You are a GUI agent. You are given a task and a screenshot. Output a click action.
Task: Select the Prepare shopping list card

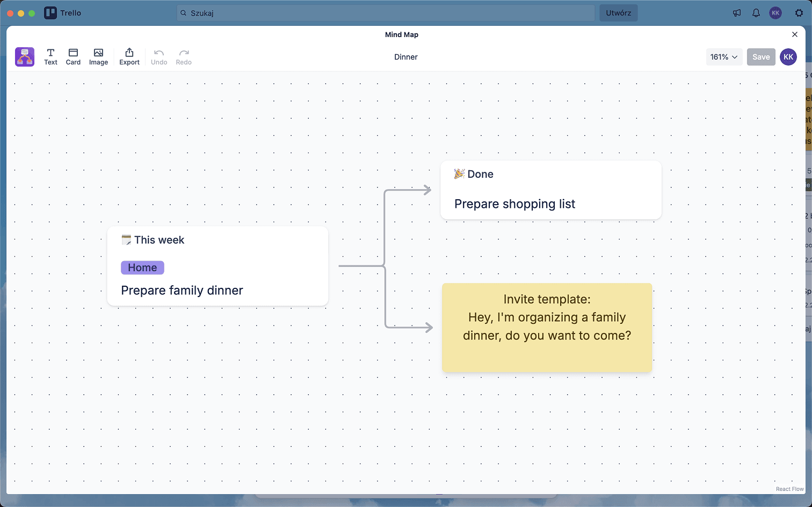[550, 191]
